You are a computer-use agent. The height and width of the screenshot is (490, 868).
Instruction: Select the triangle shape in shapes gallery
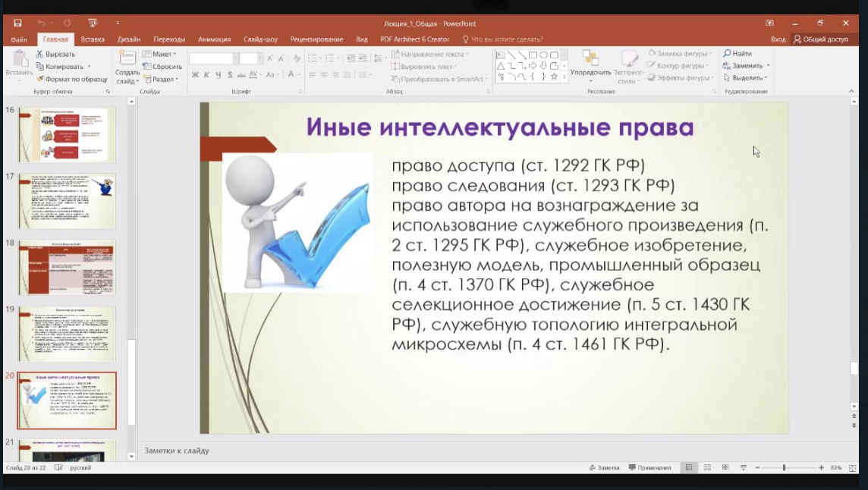[501, 66]
